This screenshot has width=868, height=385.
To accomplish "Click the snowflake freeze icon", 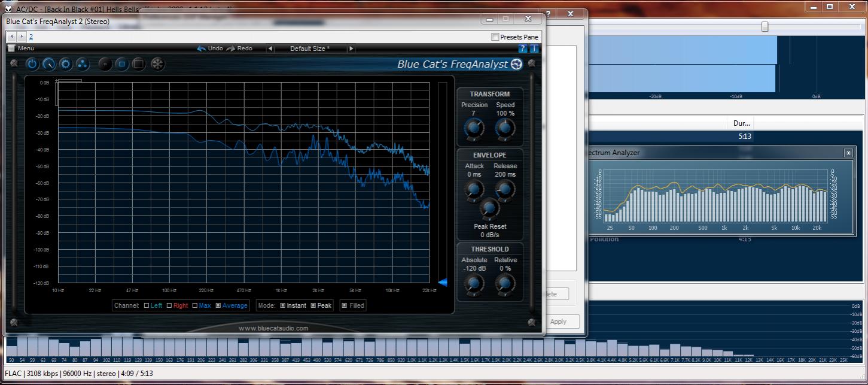I will click(x=158, y=63).
